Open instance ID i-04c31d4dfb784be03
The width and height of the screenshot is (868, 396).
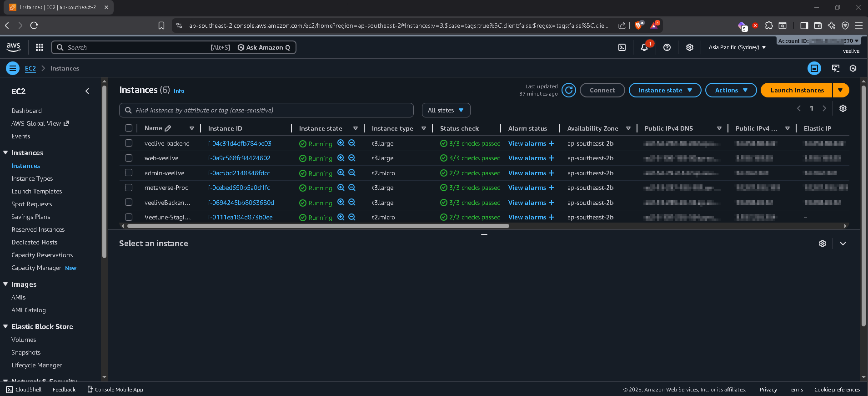coord(240,143)
